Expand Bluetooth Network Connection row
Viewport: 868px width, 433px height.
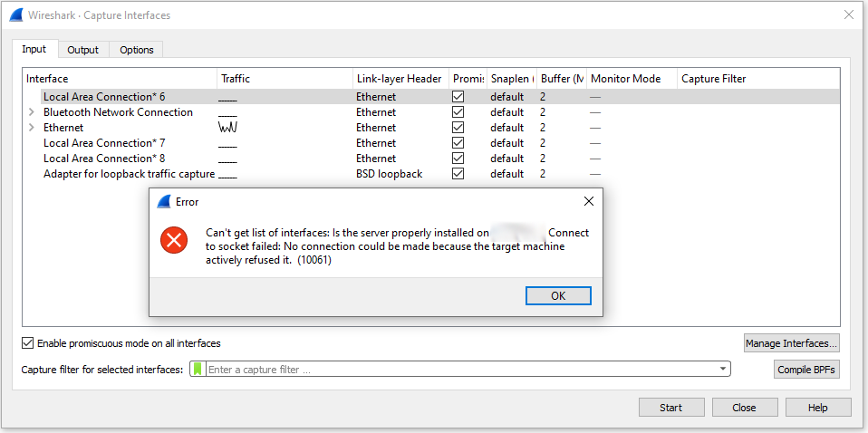point(32,112)
